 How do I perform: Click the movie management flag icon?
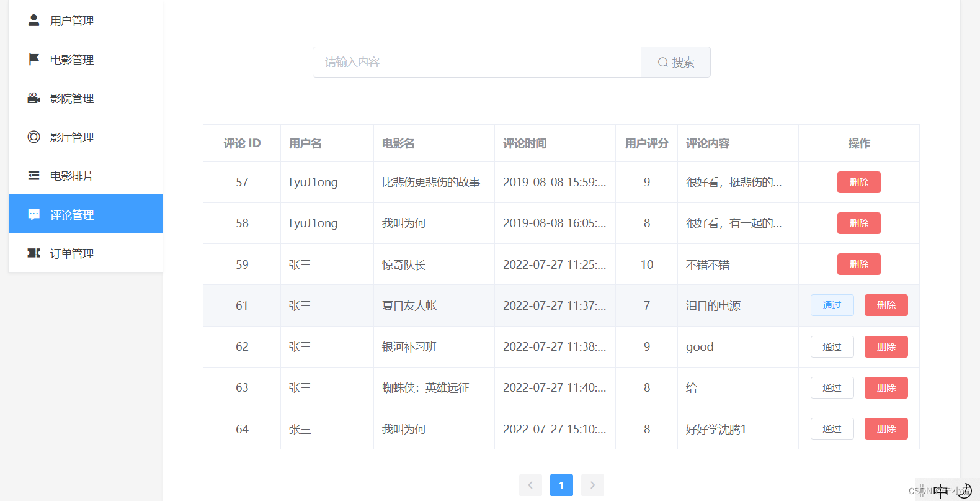[x=34, y=60]
